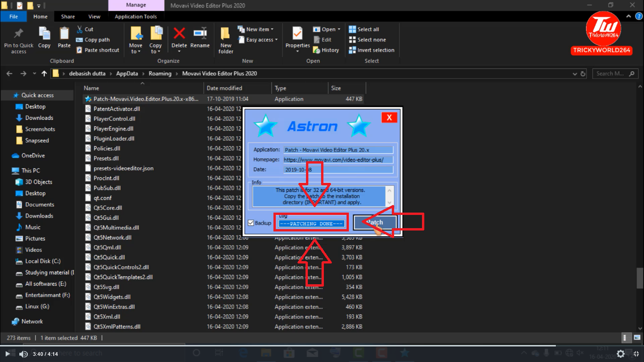Select the presets-videoeditor.json file
This screenshot has width=644, height=362.
[x=124, y=168]
